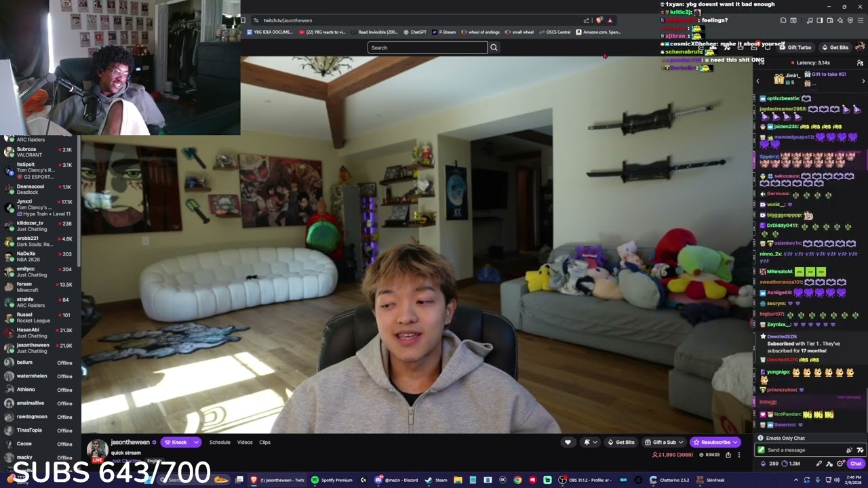This screenshot has width=868, height=488.
Task: Open the P-Stream bookmark
Action: 444,32
